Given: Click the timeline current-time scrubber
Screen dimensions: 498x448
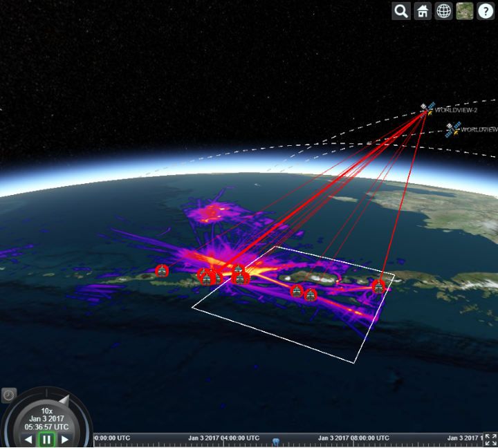Looking at the screenshot, I should tap(276, 442).
